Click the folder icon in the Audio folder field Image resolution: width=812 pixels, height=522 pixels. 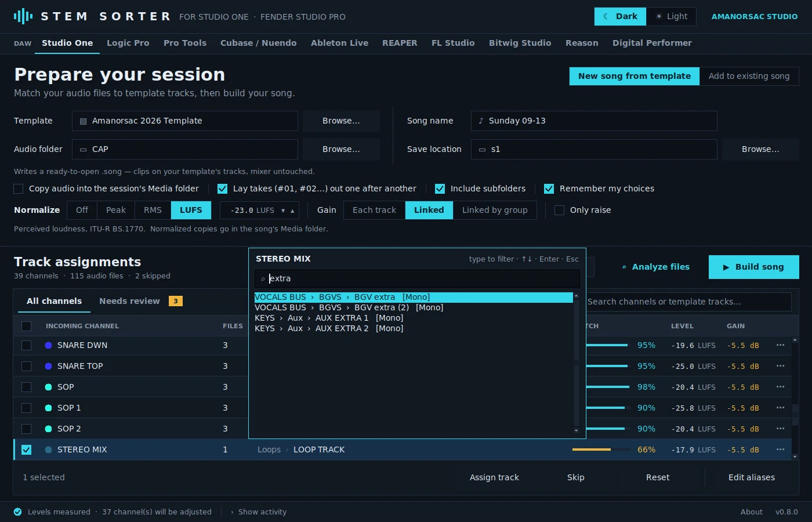[x=83, y=150]
